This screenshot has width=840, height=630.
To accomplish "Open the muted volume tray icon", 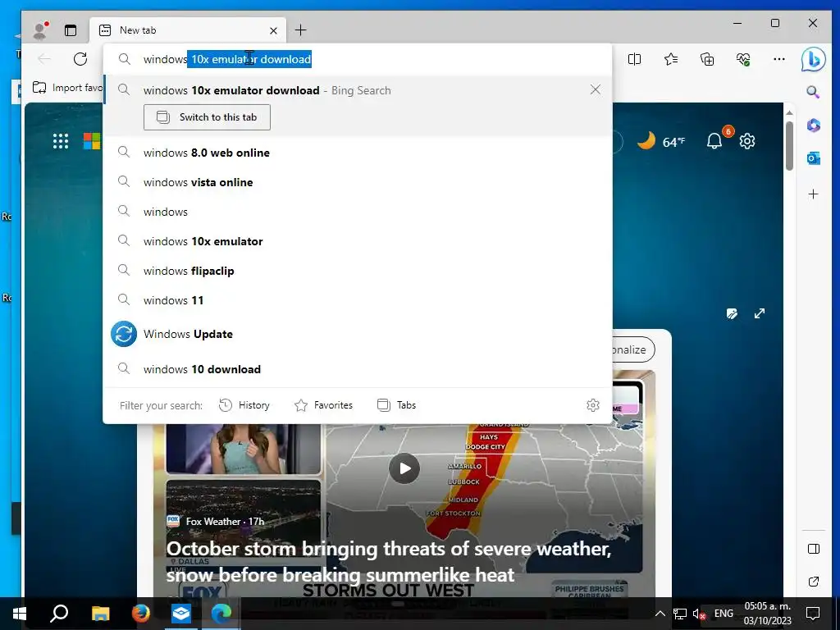I will pyautogui.click(x=699, y=614).
